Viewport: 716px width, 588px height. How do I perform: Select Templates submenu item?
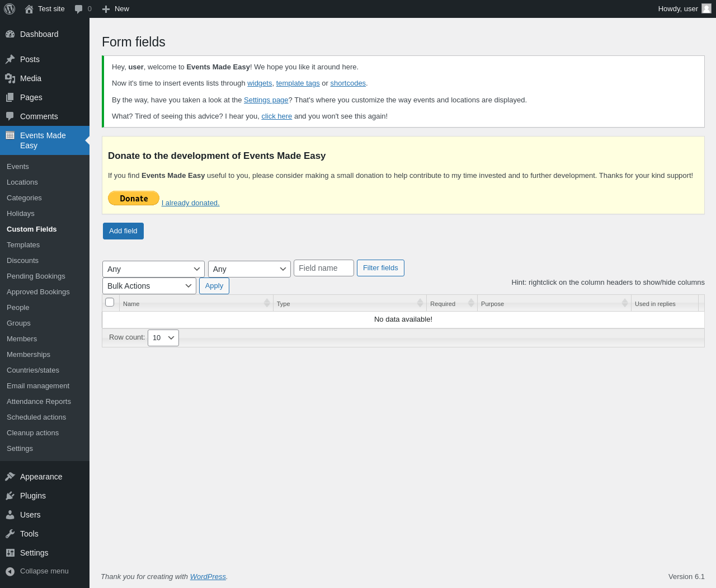[x=23, y=245]
